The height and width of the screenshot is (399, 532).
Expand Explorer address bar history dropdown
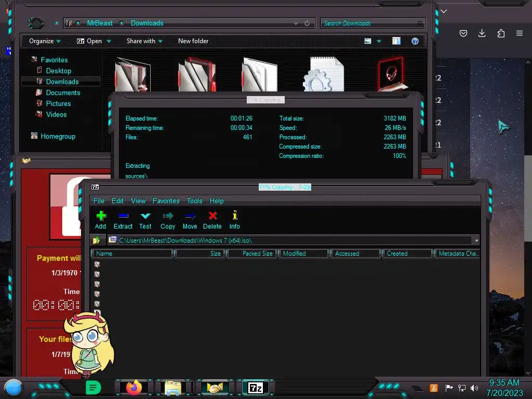(296, 23)
